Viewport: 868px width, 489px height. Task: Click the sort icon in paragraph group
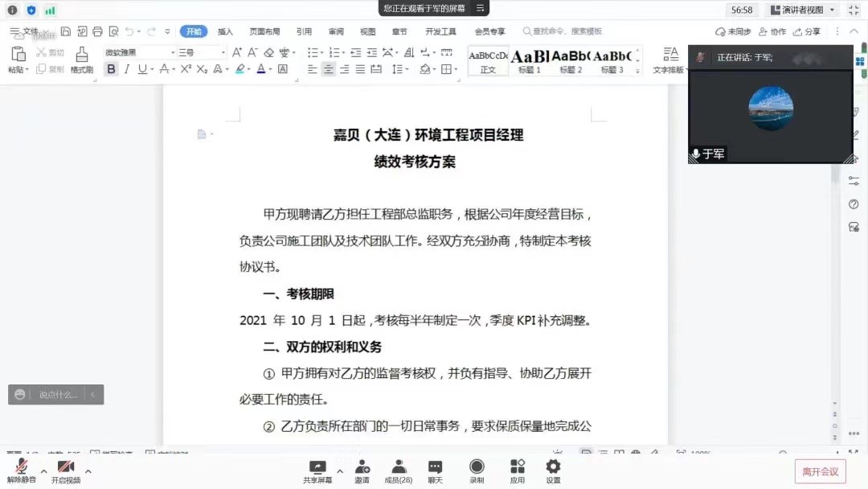pos(409,52)
